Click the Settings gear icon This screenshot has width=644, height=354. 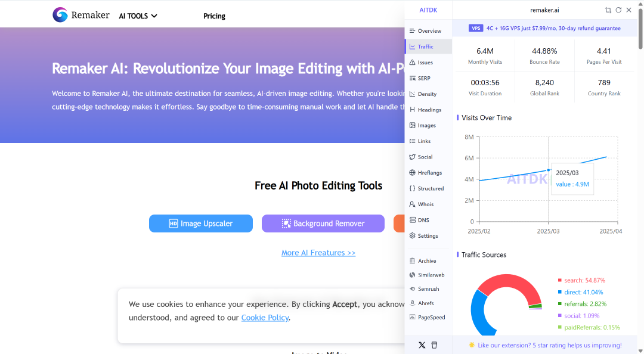click(413, 236)
